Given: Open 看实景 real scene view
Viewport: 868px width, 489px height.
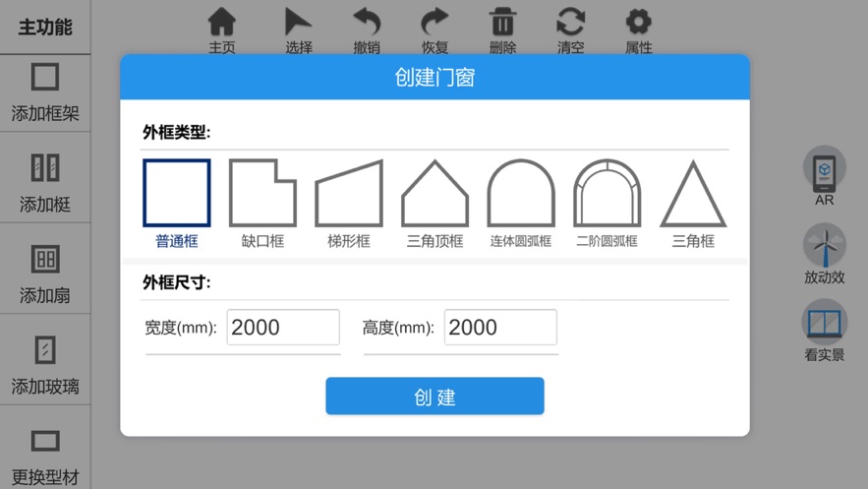Looking at the screenshot, I should coord(825,331).
